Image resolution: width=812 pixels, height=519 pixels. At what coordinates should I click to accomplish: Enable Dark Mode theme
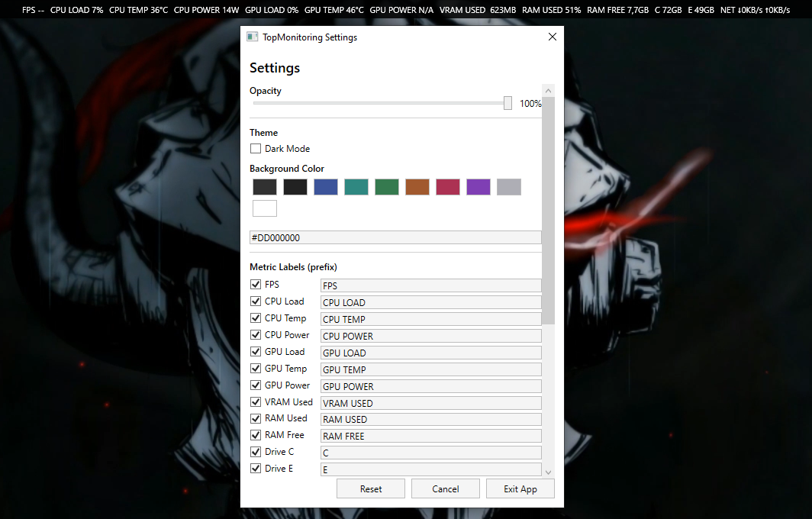255,148
